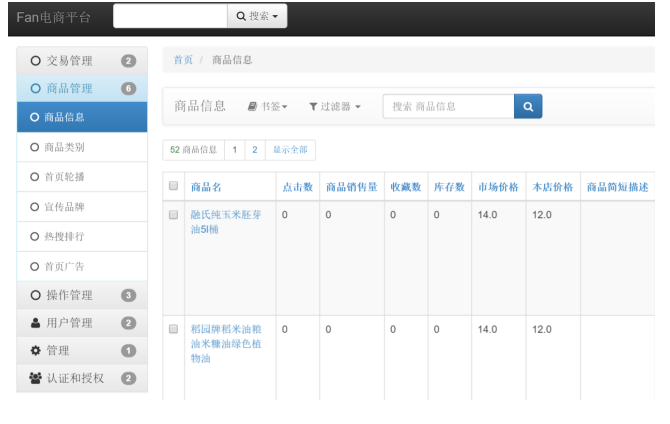Click the badge 2 on 交易管理
The height and width of the screenshot is (424, 670).
click(128, 61)
